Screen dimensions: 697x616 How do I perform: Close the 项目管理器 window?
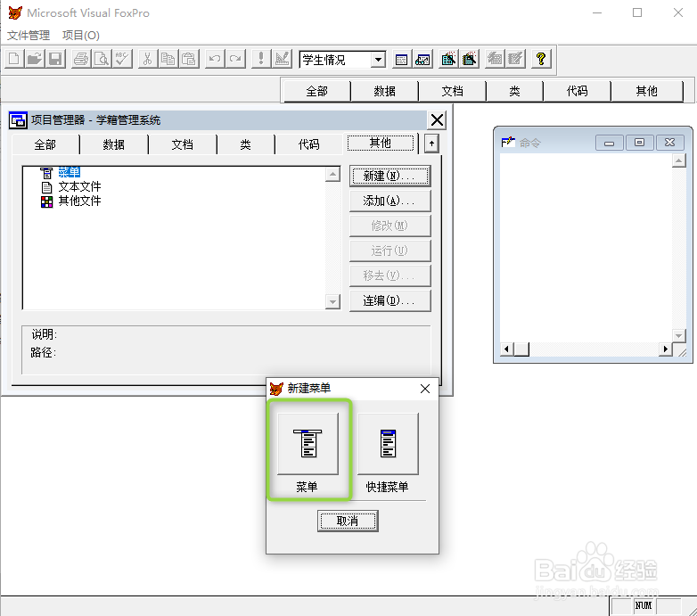(x=437, y=120)
